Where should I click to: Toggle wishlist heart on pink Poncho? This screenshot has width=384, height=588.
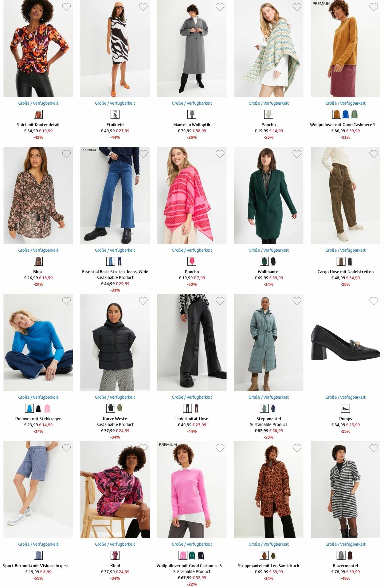220,154
